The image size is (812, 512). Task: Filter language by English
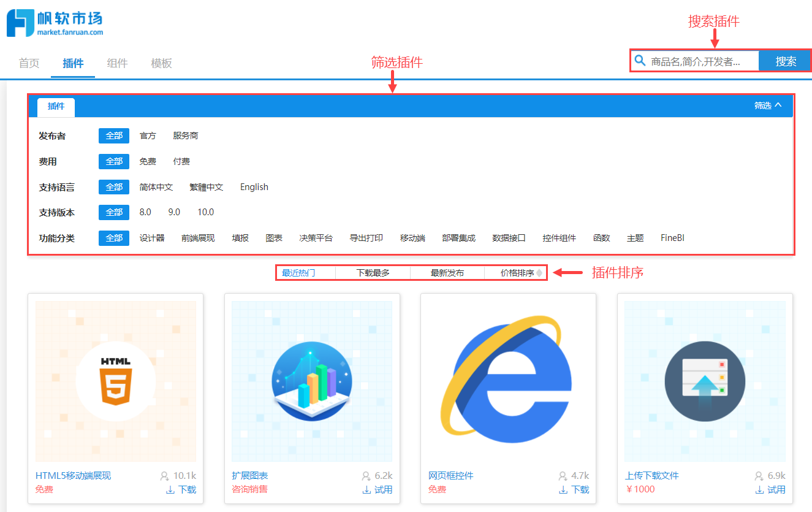254,187
